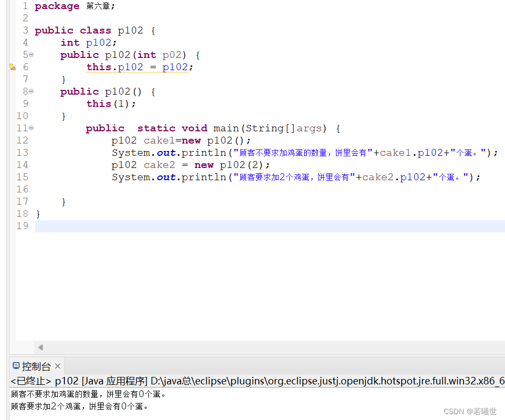The height and width of the screenshot is (420, 505).
Task: Click the this(1) call on line 9
Action: click(111, 104)
